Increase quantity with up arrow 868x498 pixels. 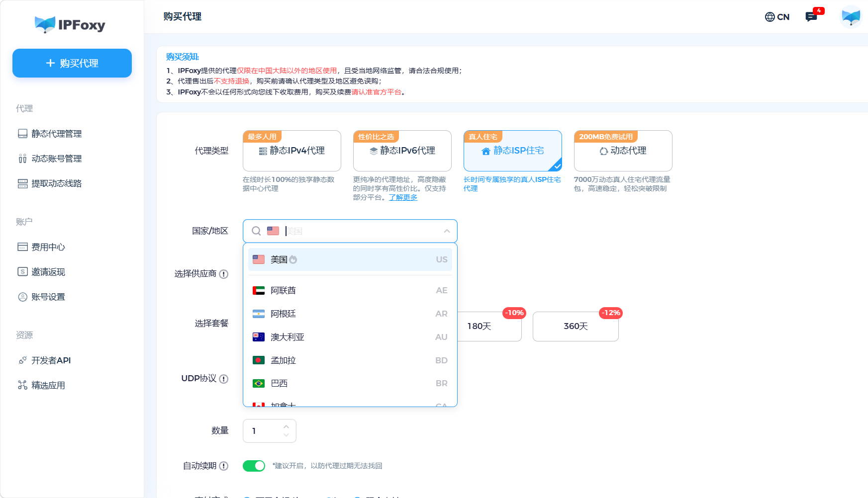tap(286, 426)
